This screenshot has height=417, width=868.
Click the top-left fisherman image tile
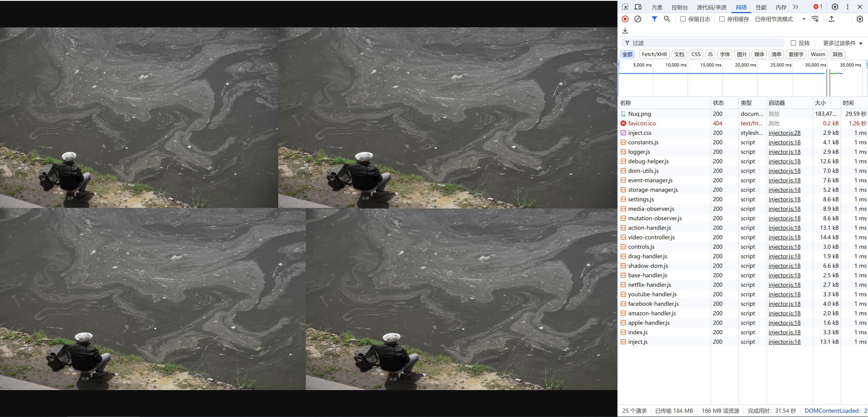pyautogui.click(x=139, y=118)
